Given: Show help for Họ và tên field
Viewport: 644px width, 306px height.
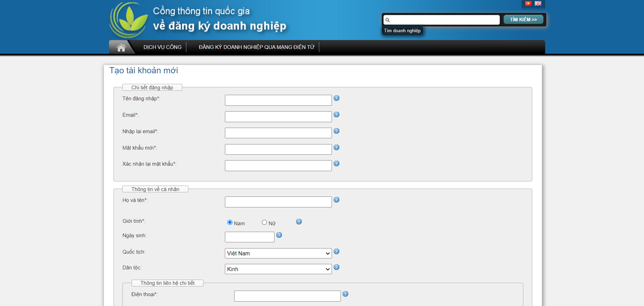Looking at the screenshot, I should pos(336,200).
